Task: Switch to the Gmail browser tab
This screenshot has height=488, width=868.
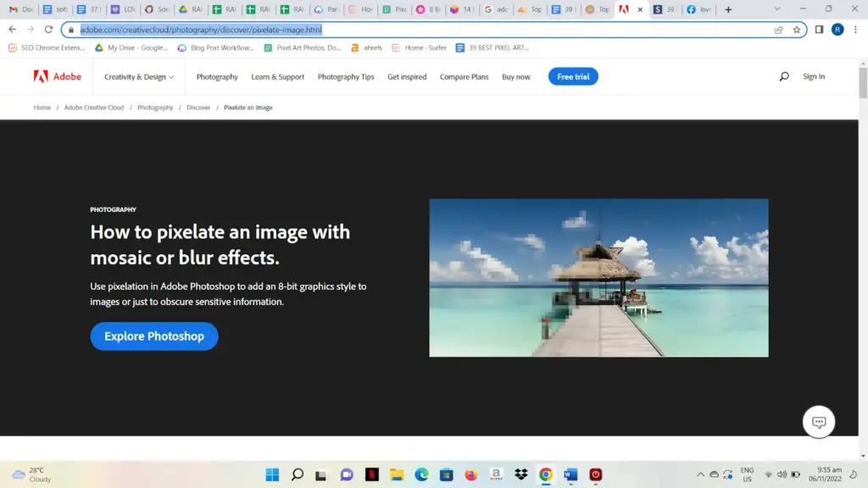Action: point(19,9)
